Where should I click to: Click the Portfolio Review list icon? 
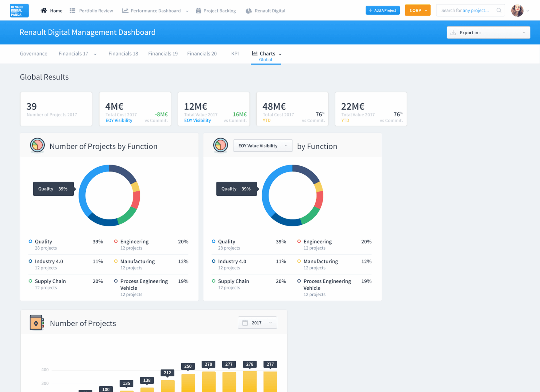tap(72, 11)
